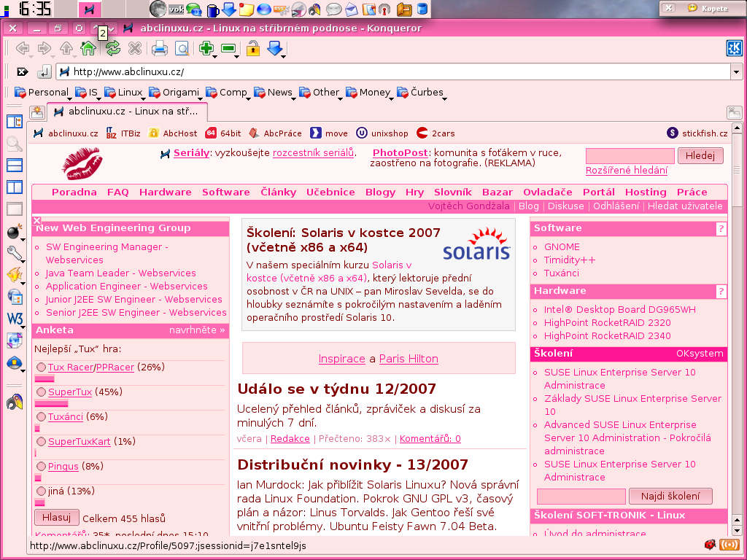Expand the Personal bookmarks folder
Viewport: 747px width, 560px height.
[x=42, y=93]
